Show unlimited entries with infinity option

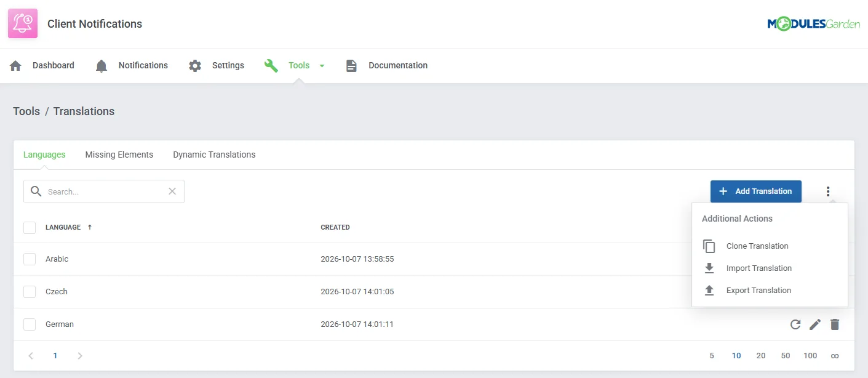[x=835, y=356]
